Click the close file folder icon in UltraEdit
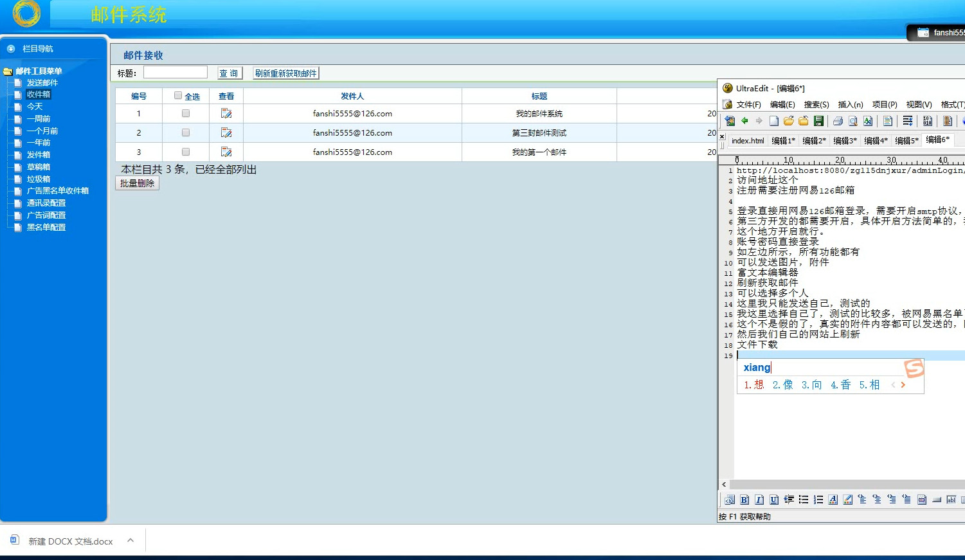The height and width of the screenshot is (560, 965). click(804, 121)
